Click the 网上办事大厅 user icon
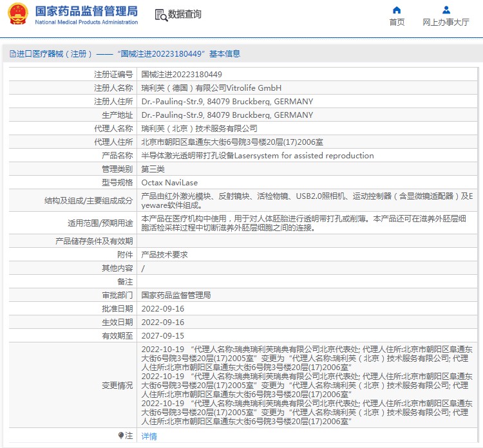The image size is (483, 448). tap(446, 10)
